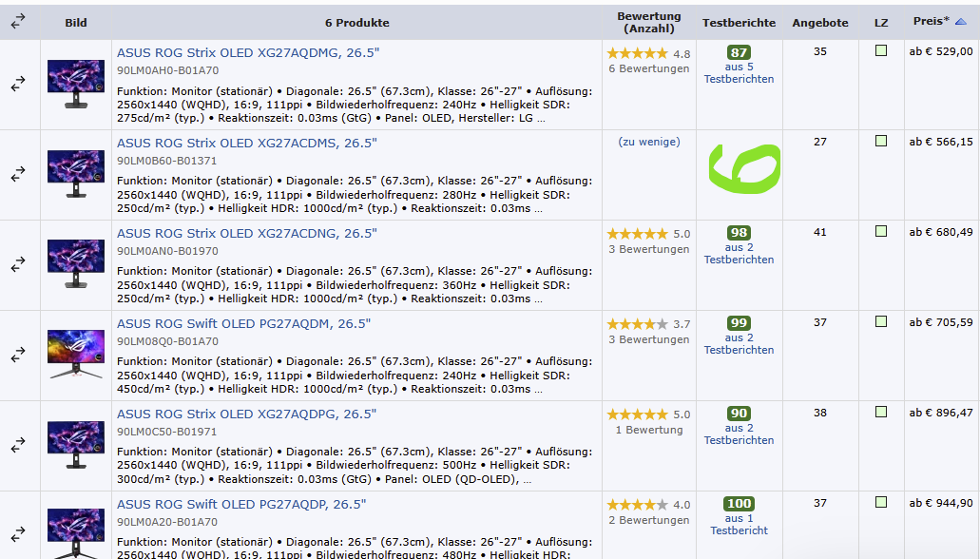Click part number 90LM0AH0-B01A70
Screen dimensions: 980x559
click(167, 70)
